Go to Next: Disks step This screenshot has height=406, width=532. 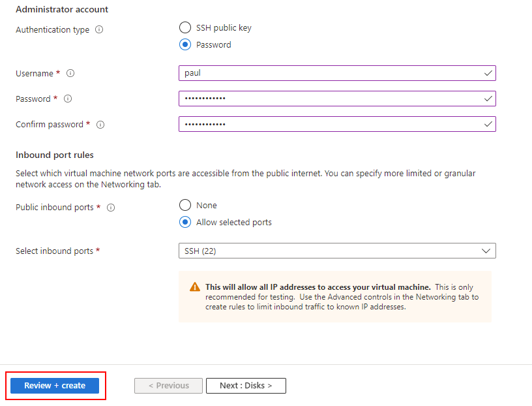pos(246,386)
